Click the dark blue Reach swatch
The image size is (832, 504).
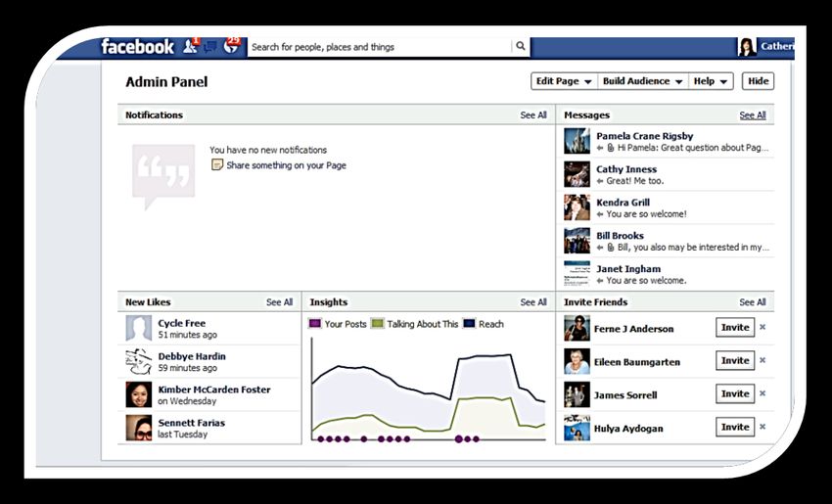click(x=469, y=323)
